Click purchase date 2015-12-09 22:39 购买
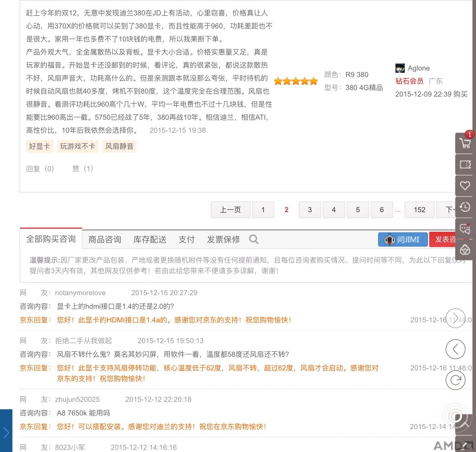Screen dimensions: 476x452 [431, 94]
